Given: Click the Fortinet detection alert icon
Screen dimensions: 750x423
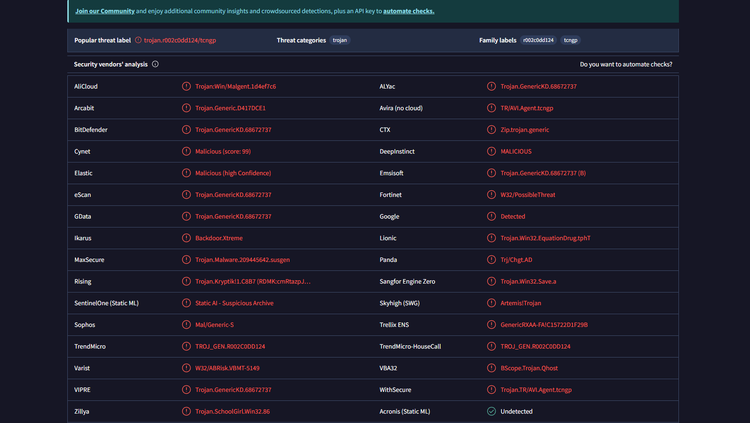Looking at the screenshot, I should coord(491,195).
